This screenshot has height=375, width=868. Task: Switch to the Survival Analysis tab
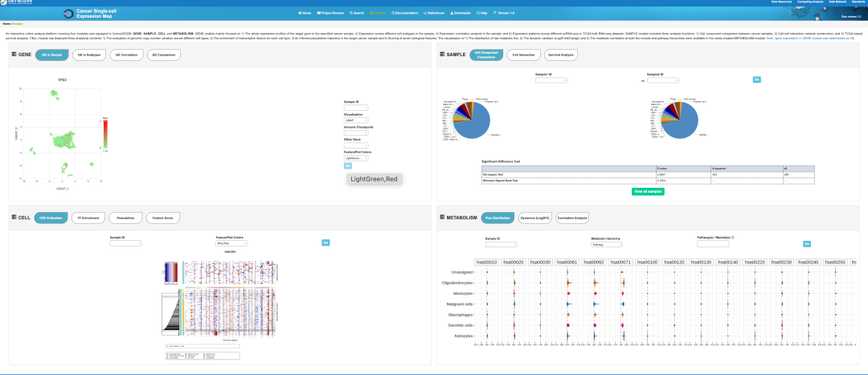click(562, 55)
